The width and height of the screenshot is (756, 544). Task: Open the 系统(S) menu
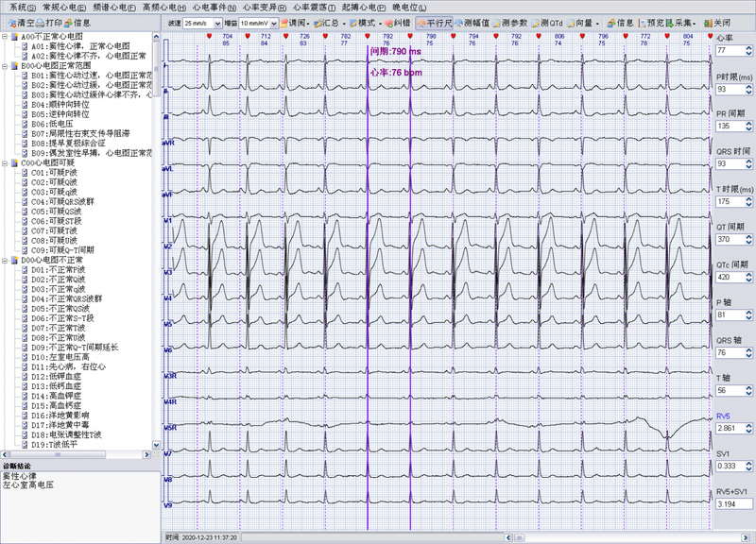click(x=22, y=8)
